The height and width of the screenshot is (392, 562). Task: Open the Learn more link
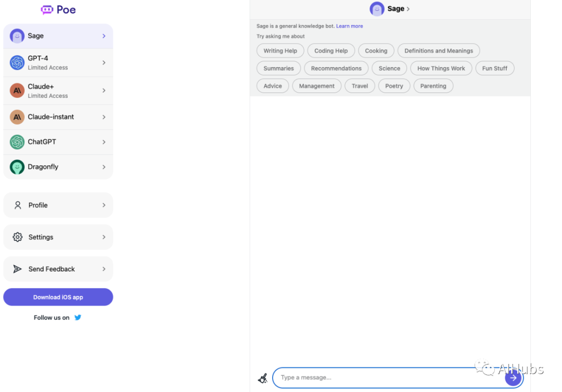pos(349,26)
